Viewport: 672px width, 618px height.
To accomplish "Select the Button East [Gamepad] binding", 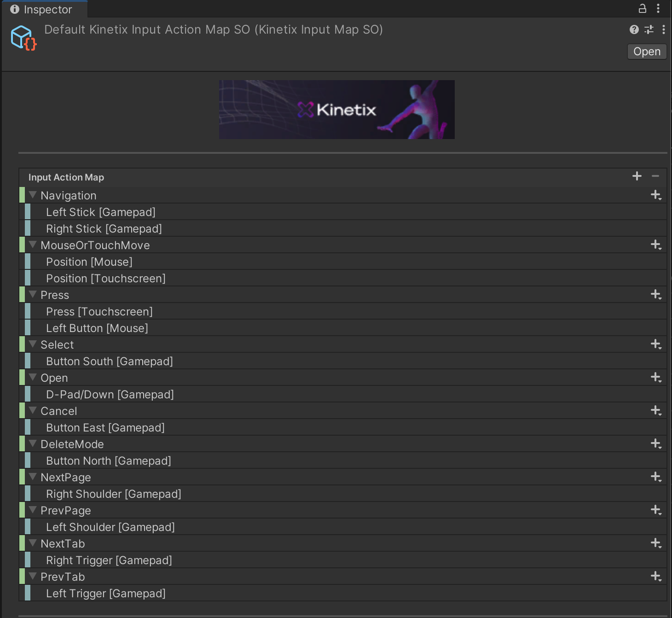I will click(x=345, y=427).
